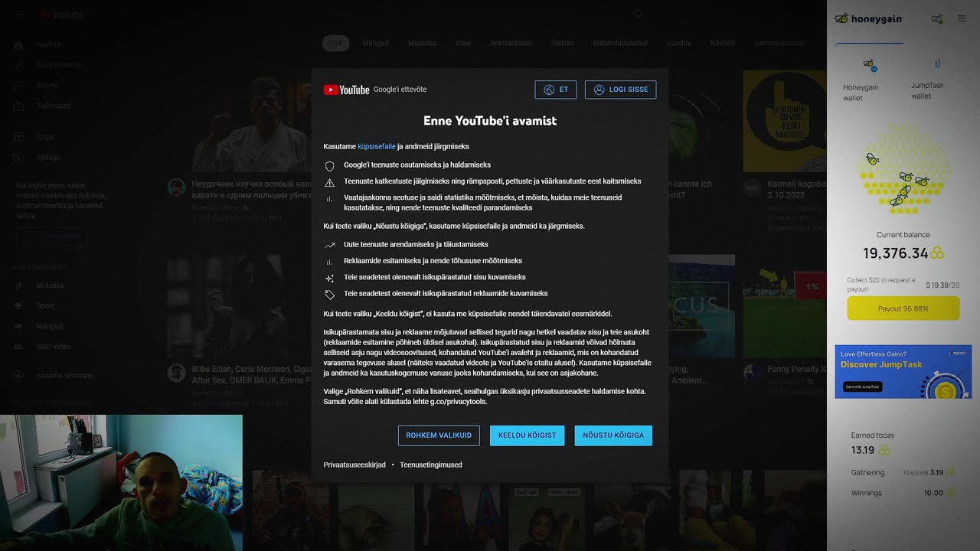
Task: Click the Winnings row
Action: (903, 493)
